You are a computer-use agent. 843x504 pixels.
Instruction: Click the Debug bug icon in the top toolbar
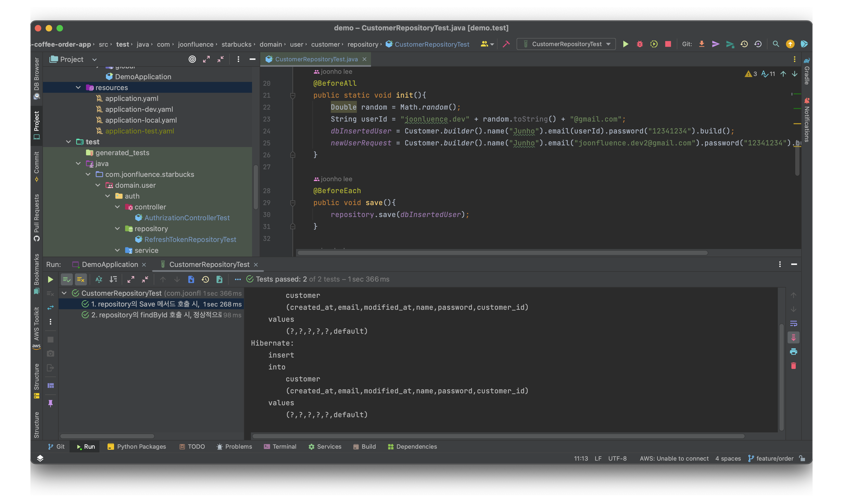point(639,44)
